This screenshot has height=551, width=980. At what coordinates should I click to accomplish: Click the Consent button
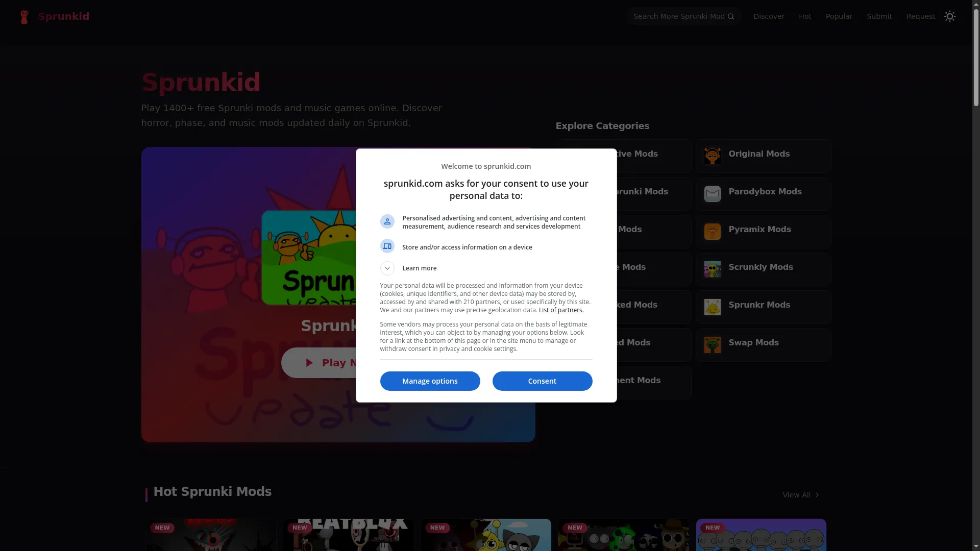542,381
